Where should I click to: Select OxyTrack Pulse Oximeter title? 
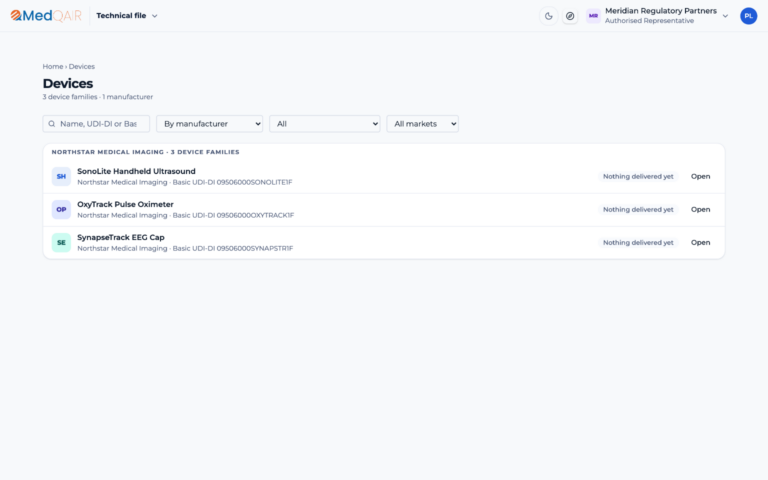(125, 204)
